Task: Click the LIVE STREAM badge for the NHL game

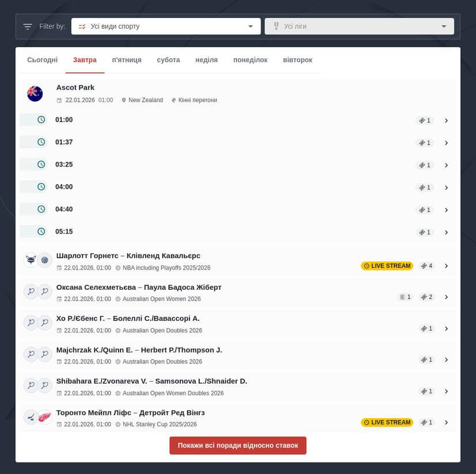Action: 387,422
